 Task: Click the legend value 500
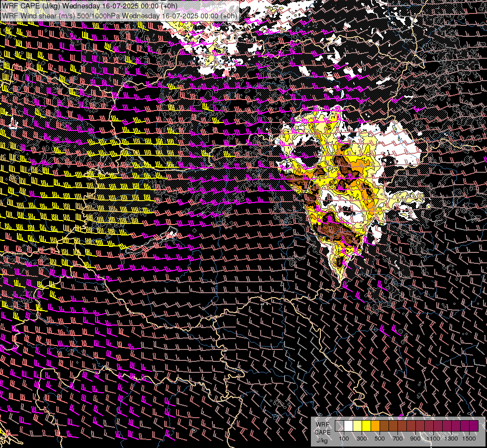pyautogui.click(x=380, y=439)
